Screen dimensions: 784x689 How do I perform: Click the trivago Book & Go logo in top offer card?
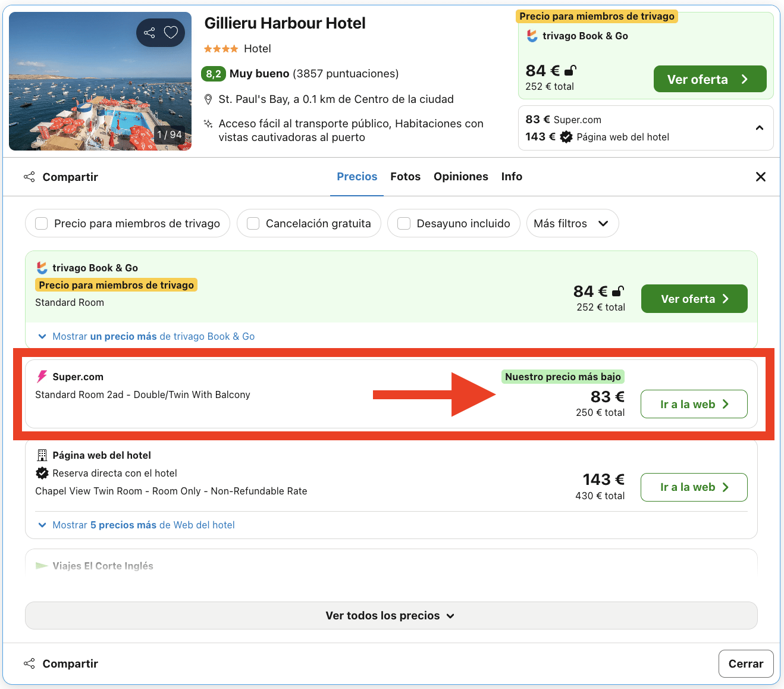[532, 36]
